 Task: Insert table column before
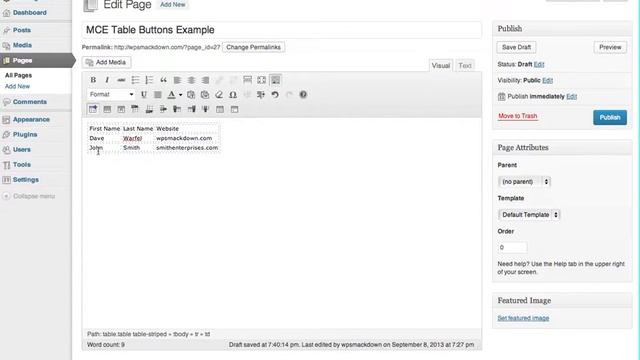coord(178,109)
